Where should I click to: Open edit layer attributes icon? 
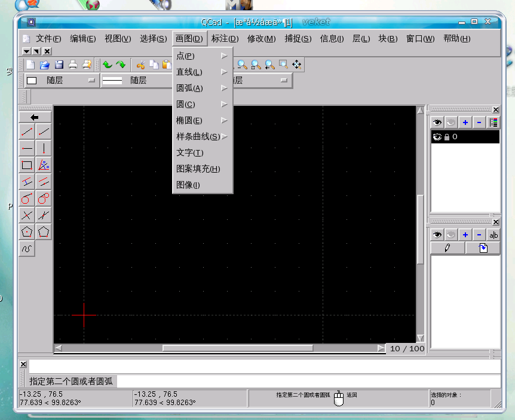493,122
